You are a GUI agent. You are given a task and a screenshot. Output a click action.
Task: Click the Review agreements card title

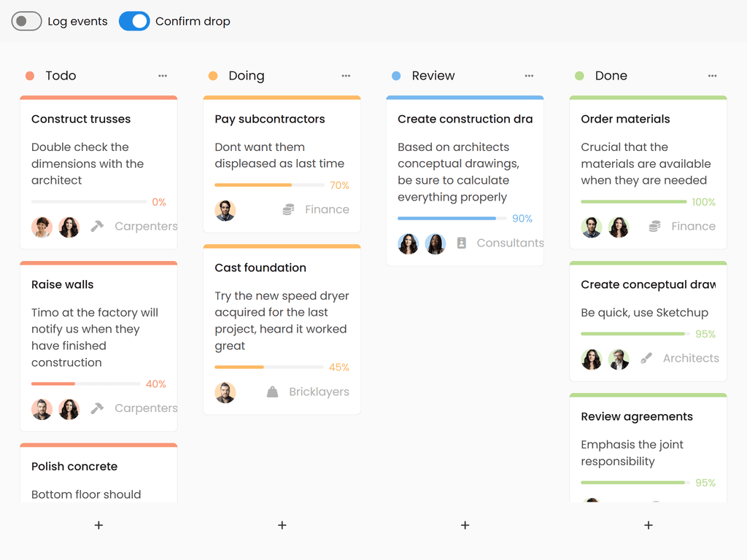(x=637, y=416)
